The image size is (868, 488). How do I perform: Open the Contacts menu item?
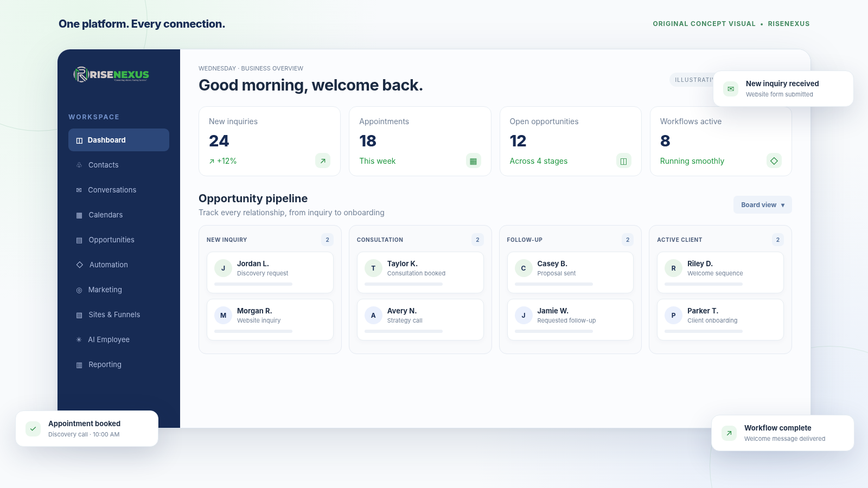click(x=119, y=165)
